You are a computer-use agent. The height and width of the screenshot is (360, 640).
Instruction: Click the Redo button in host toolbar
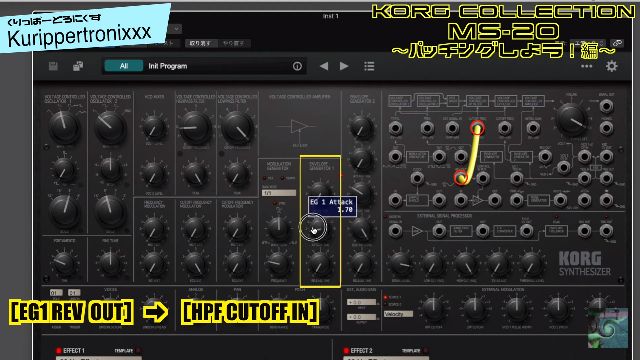[233, 43]
